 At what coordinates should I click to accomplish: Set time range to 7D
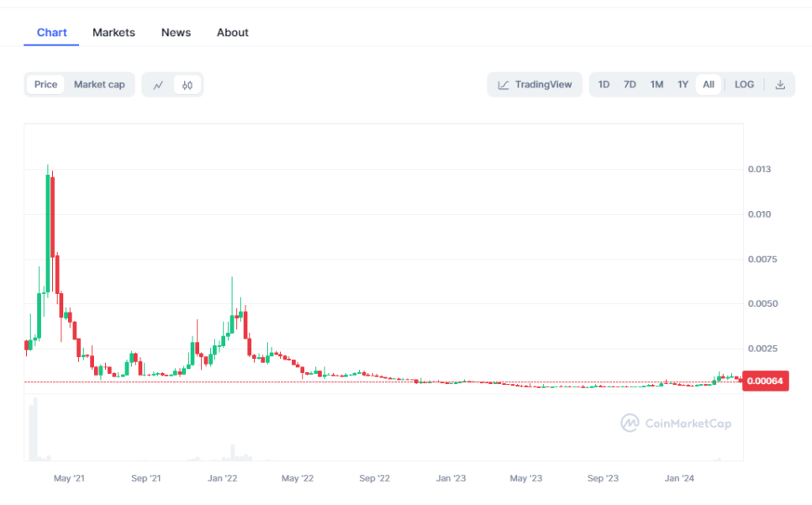630,84
